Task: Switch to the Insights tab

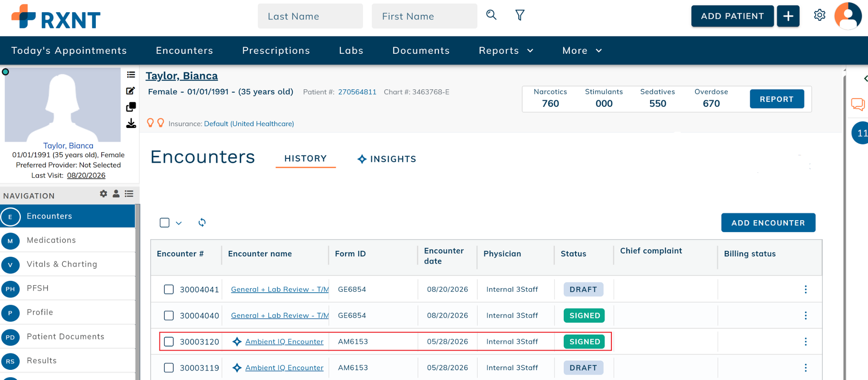Action: pos(387,159)
